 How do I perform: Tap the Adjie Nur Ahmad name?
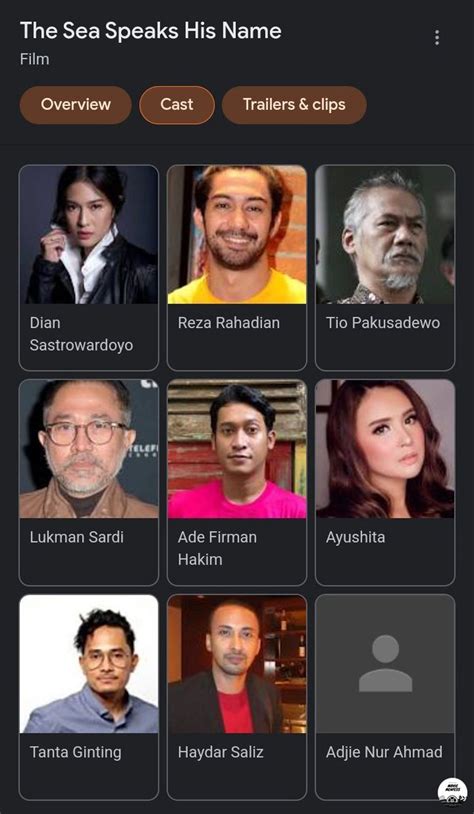click(x=384, y=752)
